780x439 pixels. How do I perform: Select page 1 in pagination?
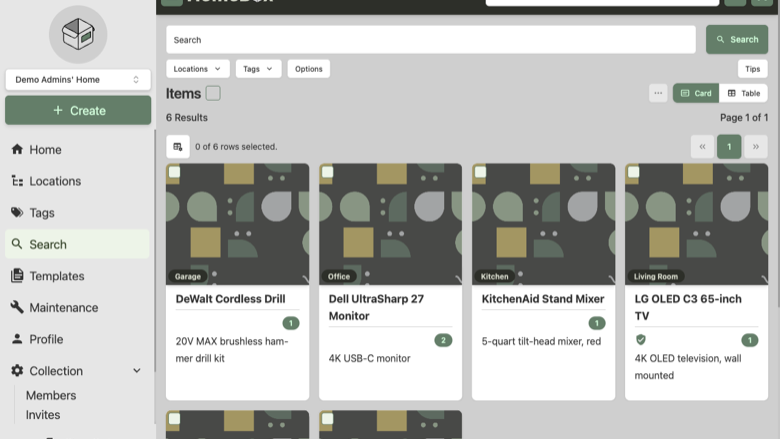729,147
